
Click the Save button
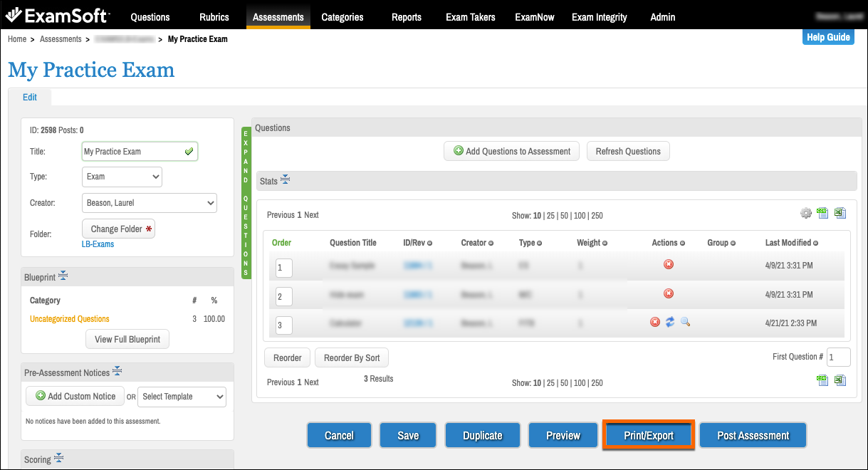[x=408, y=435]
